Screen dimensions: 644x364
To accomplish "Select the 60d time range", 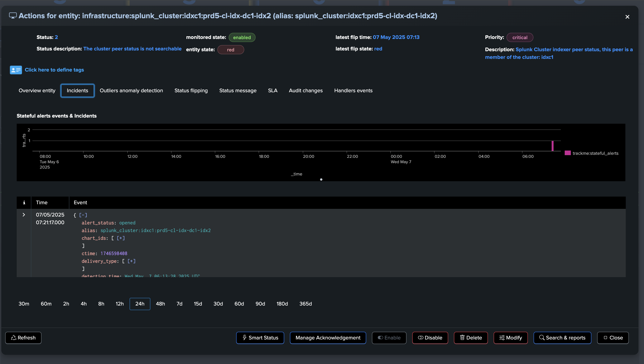I will [239, 304].
